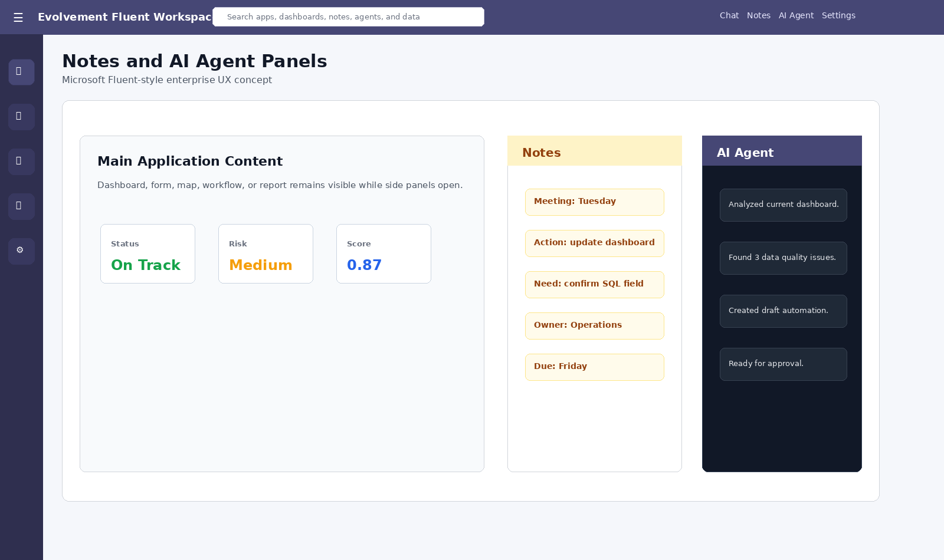The image size is (944, 560).
Task: Select the Risk Medium card
Action: [x=265, y=253]
